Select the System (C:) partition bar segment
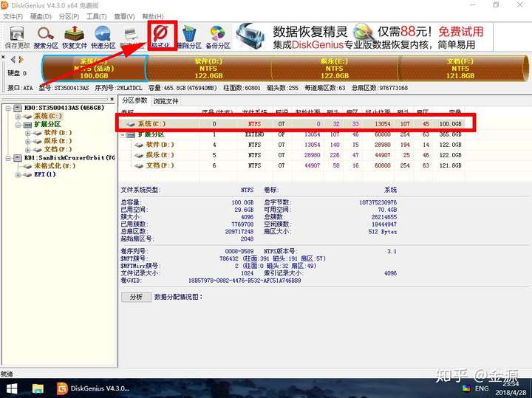The height and width of the screenshot is (398, 532). [95, 68]
